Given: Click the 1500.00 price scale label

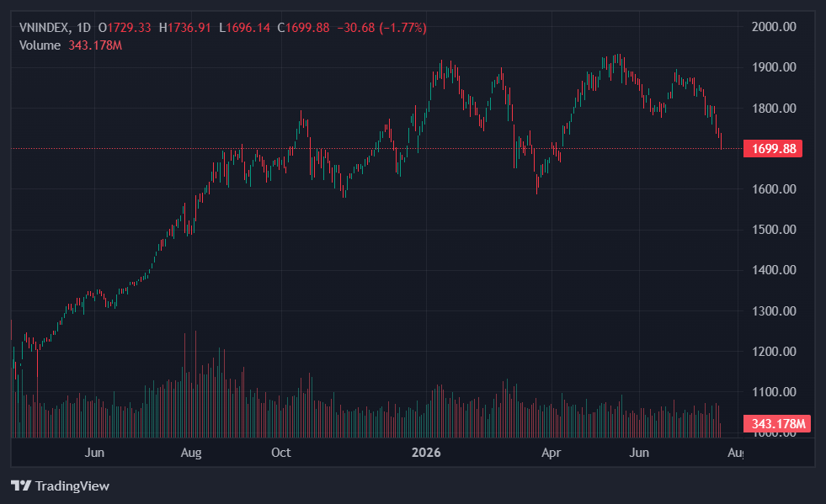Looking at the screenshot, I should point(773,230).
